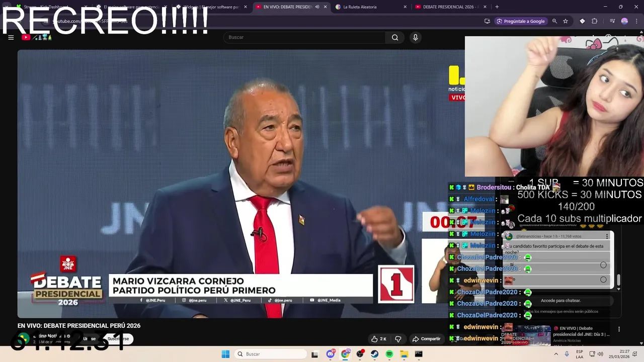
Task: Bookmark this page with the star icon
Action: 566,21
